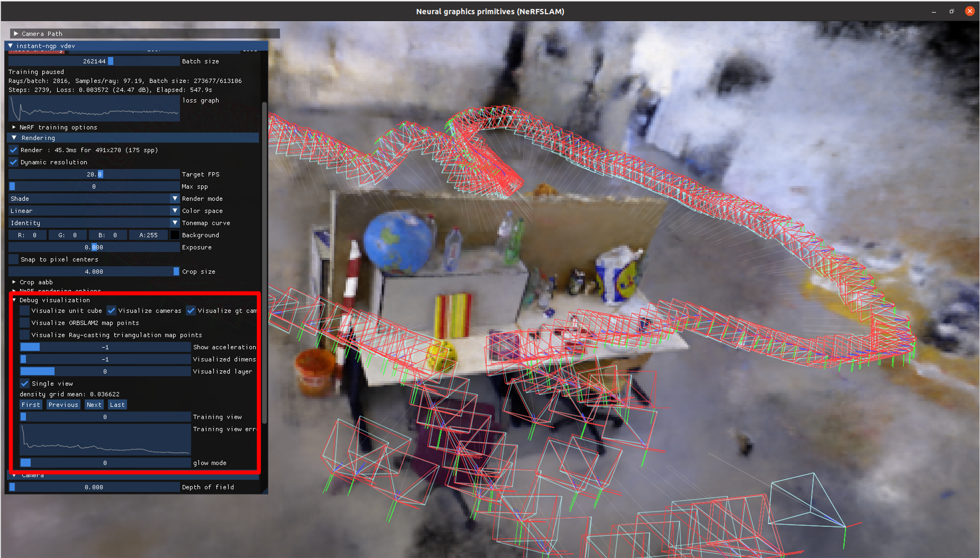The width and height of the screenshot is (980, 558).
Task: Enable Visualize ORBSLAM2 map points
Action: [x=25, y=323]
